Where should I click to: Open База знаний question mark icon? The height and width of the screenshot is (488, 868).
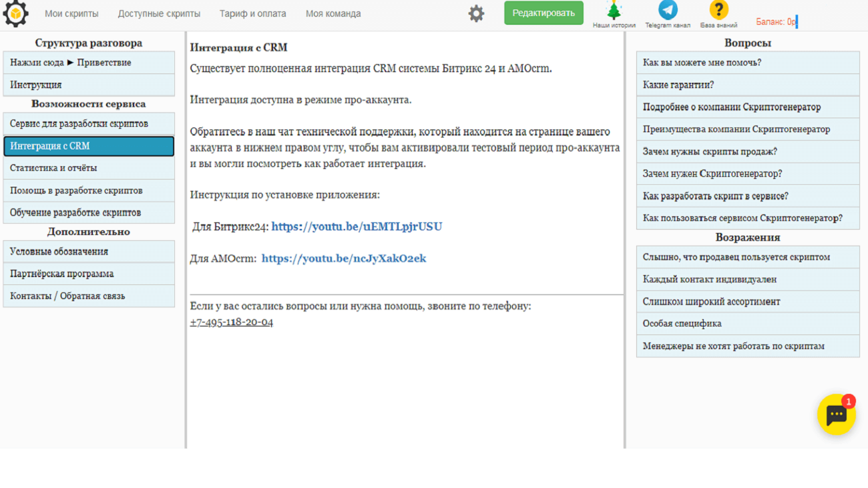tap(718, 11)
